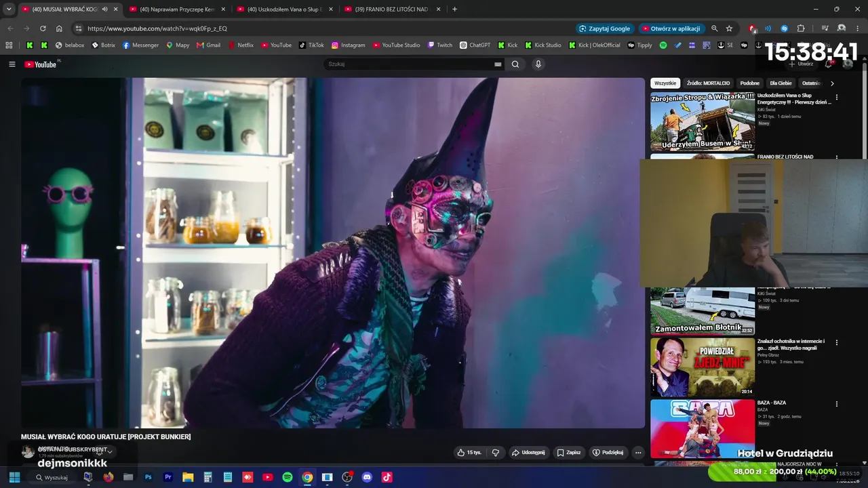Viewport: 868px width, 488px height.
Task: Click the YouTube search magnifier button
Action: coord(515,64)
